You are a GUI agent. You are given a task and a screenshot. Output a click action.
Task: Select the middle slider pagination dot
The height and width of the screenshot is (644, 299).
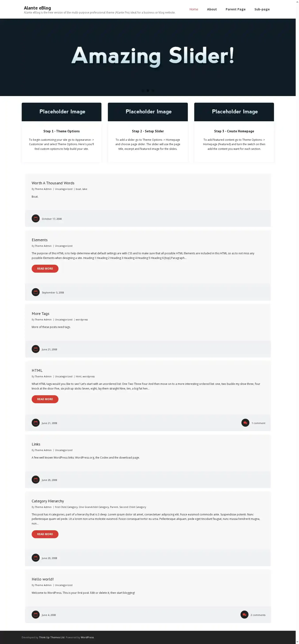[x=148, y=91]
